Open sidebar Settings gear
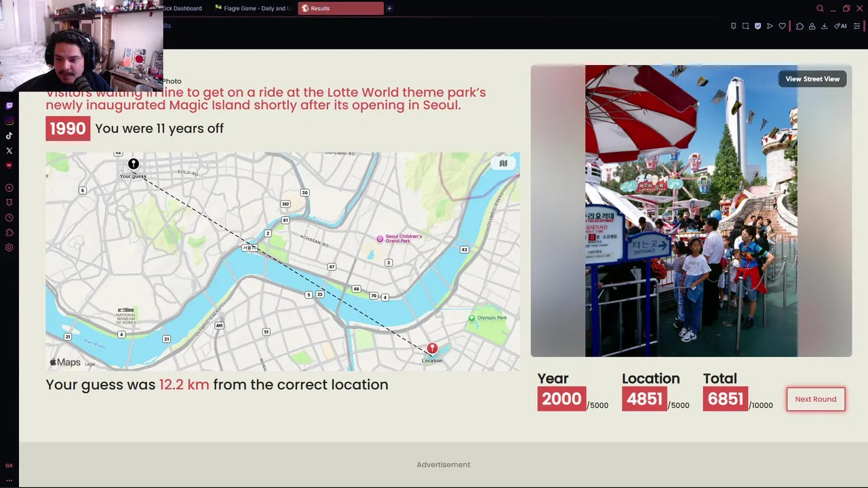The image size is (868, 488). pyautogui.click(x=9, y=247)
